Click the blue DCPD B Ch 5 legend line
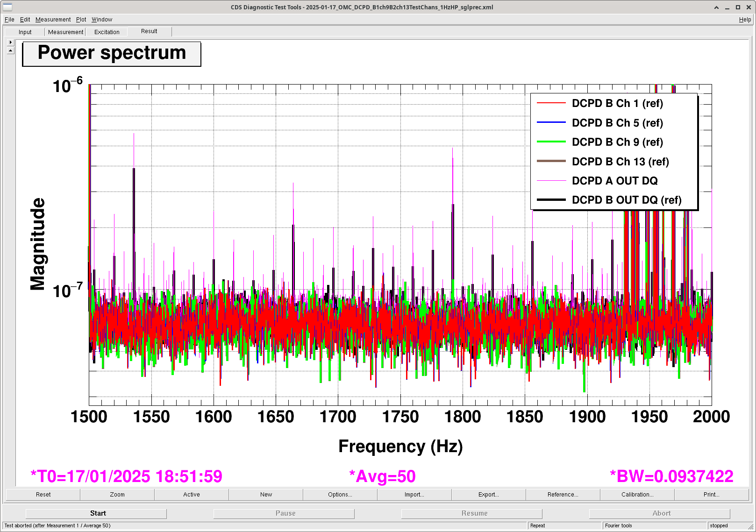 click(x=551, y=122)
